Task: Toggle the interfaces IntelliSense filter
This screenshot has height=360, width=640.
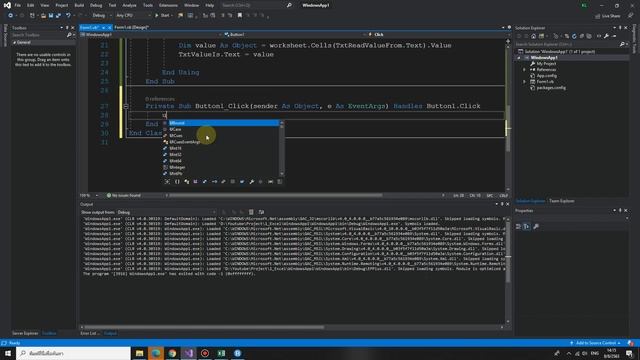Action: [214, 182]
